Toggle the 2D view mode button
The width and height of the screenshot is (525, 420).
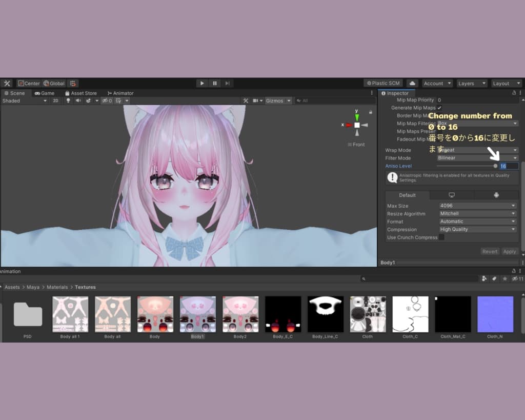[56, 101]
